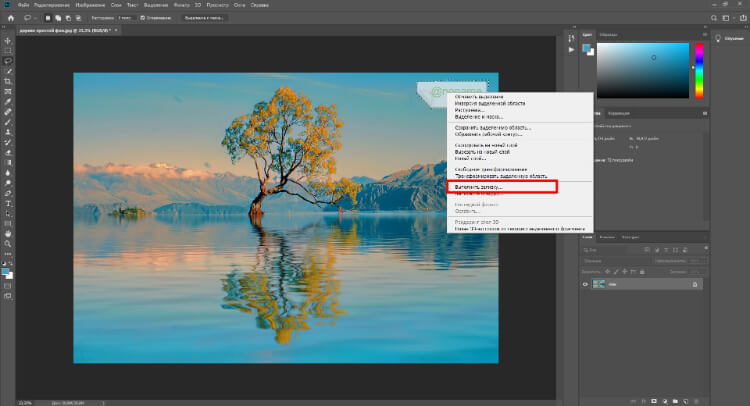Select the Lasso tool in the toolbar

8,61
